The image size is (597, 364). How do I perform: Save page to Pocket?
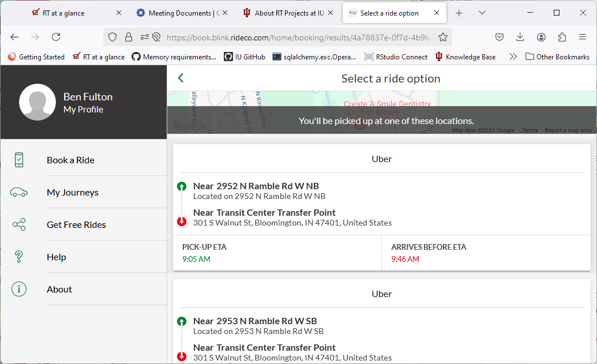500,37
